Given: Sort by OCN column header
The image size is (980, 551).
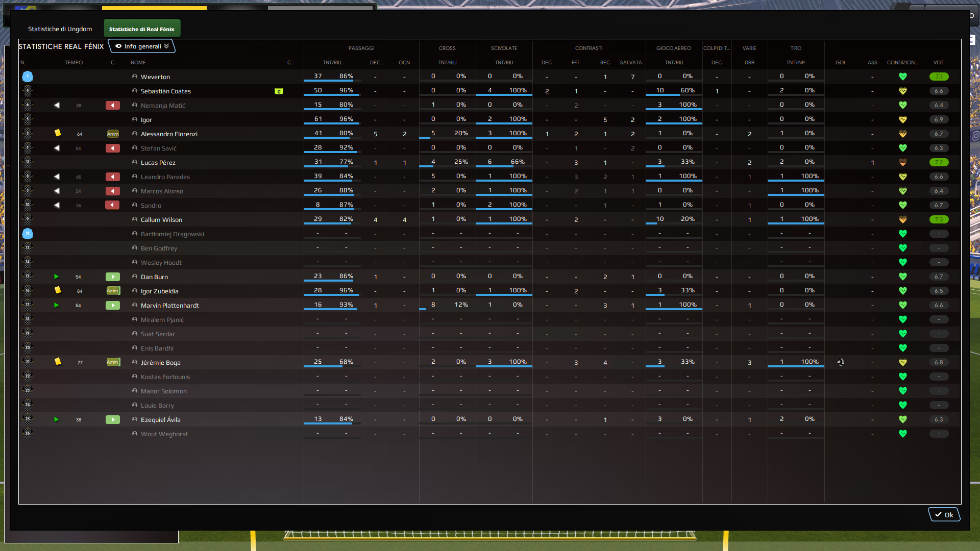Looking at the screenshot, I should (404, 62).
